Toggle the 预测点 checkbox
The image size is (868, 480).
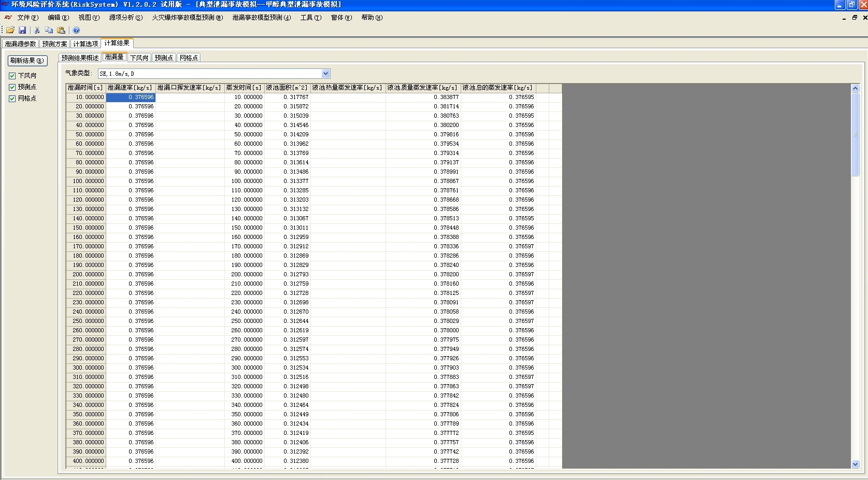pyautogui.click(x=12, y=87)
